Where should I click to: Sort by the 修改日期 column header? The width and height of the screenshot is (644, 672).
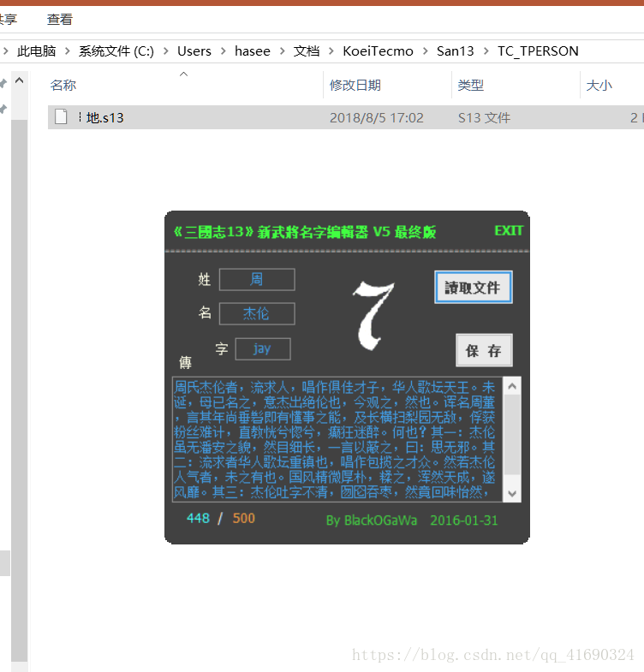pyautogui.click(x=355, y=86)
